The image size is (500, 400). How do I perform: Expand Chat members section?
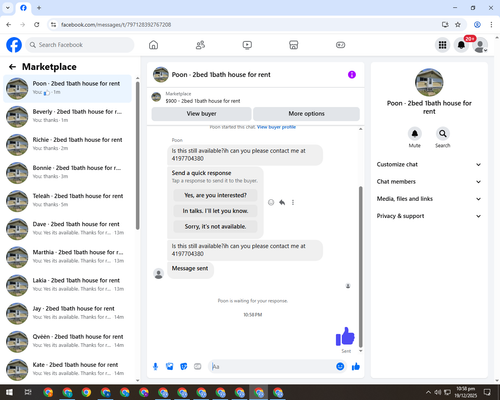pyautogui.click(x=429, y=182)
